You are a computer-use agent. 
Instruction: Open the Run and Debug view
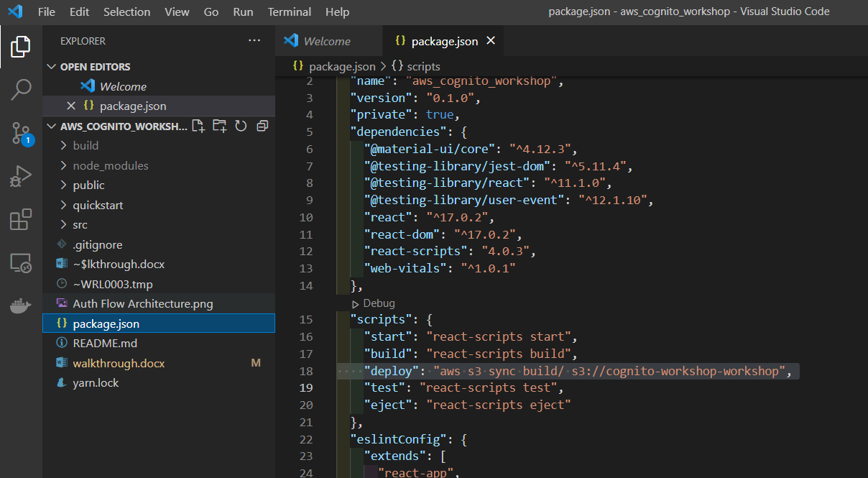tap(21, 176)
